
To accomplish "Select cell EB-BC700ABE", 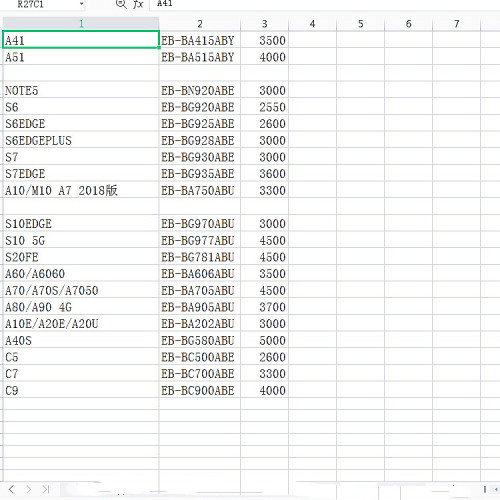I will tap(200, 373).
